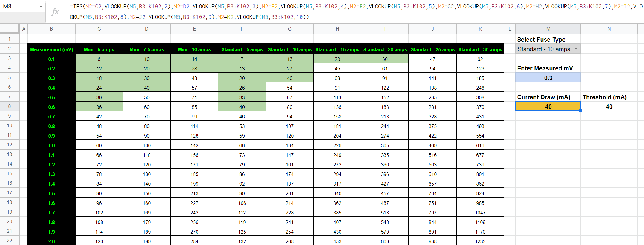
Task: Click the Measurement (mV) header cell
Action: pos(51,49)
